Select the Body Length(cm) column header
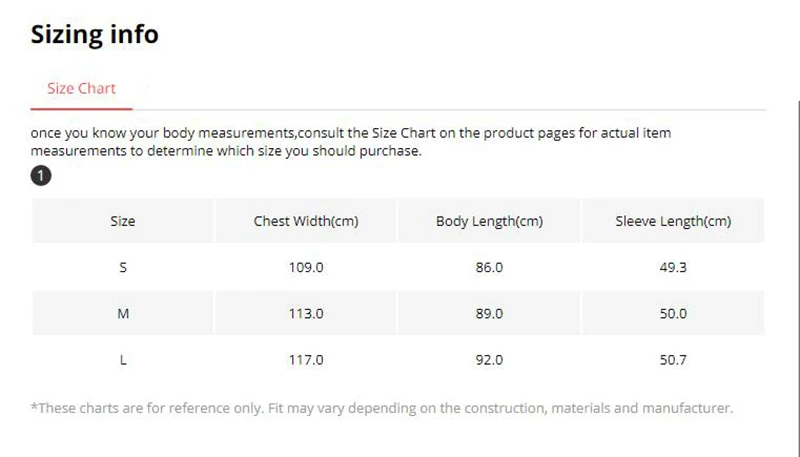 coord(489,221)
